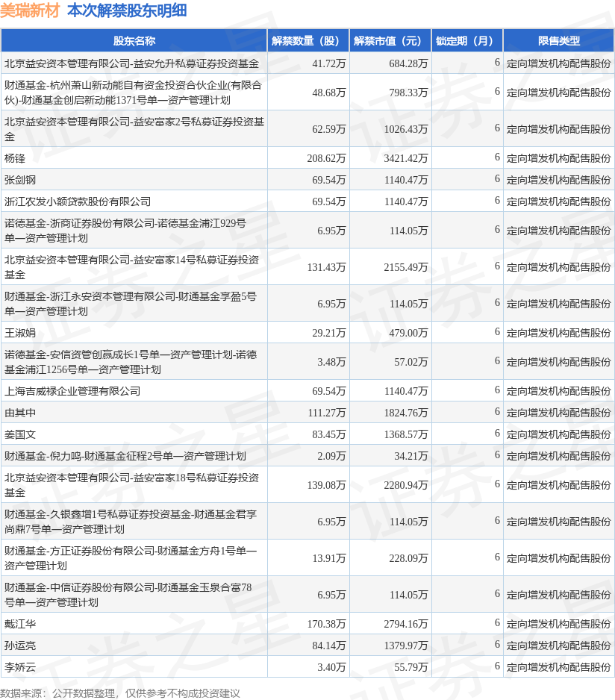Viewport: 615px width, 700px height.
Task: Click shareholder name 孙运亮
Action: tap(19, 646)
